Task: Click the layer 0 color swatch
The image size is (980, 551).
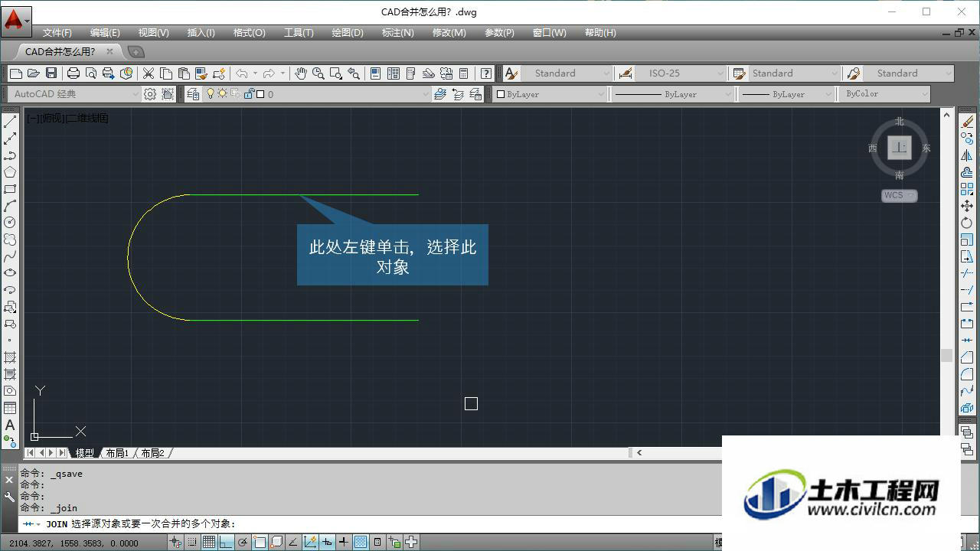Action: tap(260, 94)
